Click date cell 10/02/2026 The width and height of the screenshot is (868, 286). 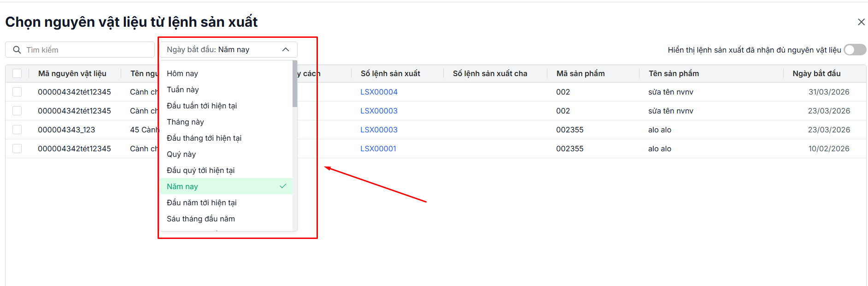[829, 149]
